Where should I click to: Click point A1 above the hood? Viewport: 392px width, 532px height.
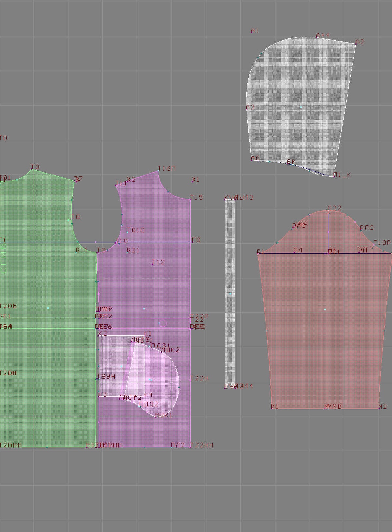pos(252,32)
